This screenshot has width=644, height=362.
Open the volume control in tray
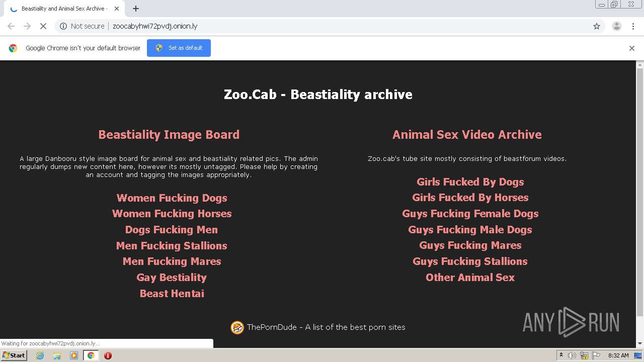[x=572, y=355]
